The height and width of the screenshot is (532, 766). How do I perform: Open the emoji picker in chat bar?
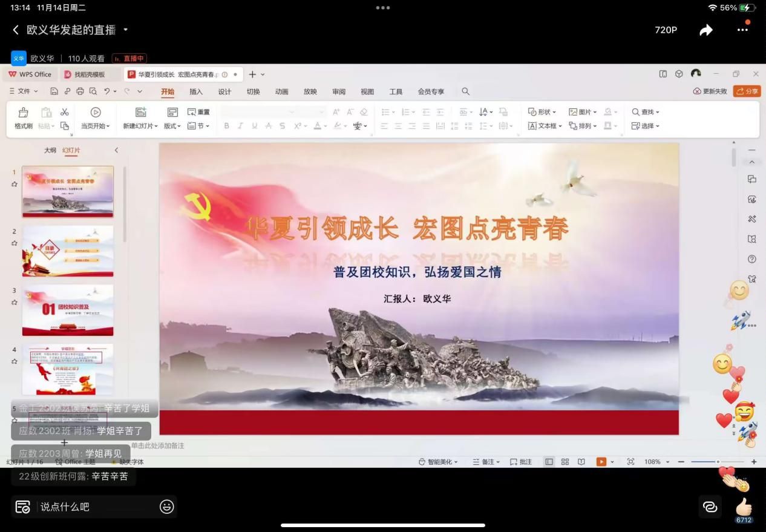click(x=166, y=507)
